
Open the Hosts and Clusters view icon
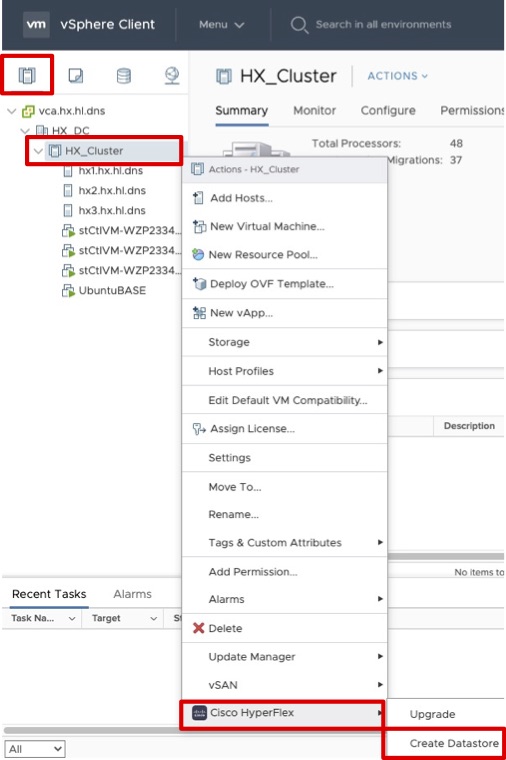pos(27,76)
